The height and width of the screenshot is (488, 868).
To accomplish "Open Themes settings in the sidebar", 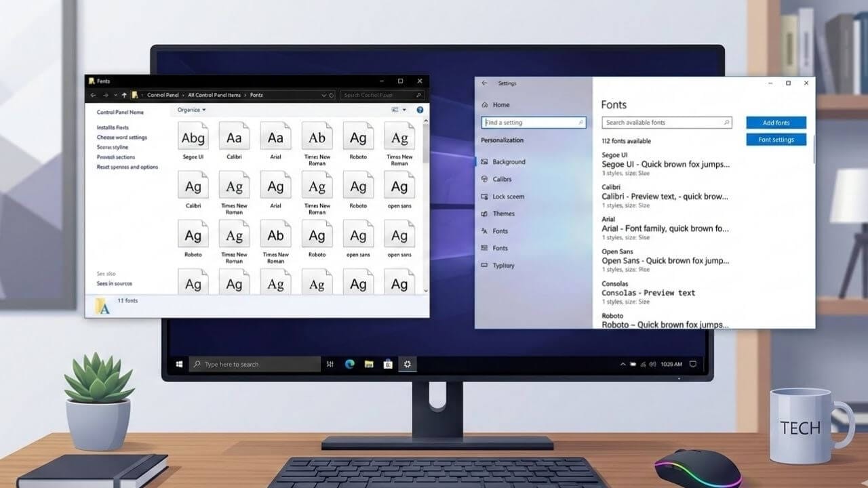I will tap(502, 213).
